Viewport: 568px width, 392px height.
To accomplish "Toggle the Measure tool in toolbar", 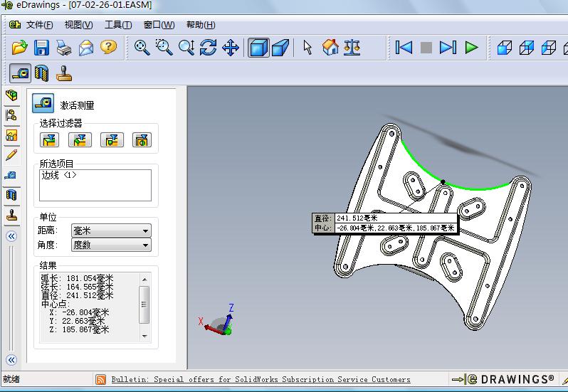I will [x=20, y=73].
